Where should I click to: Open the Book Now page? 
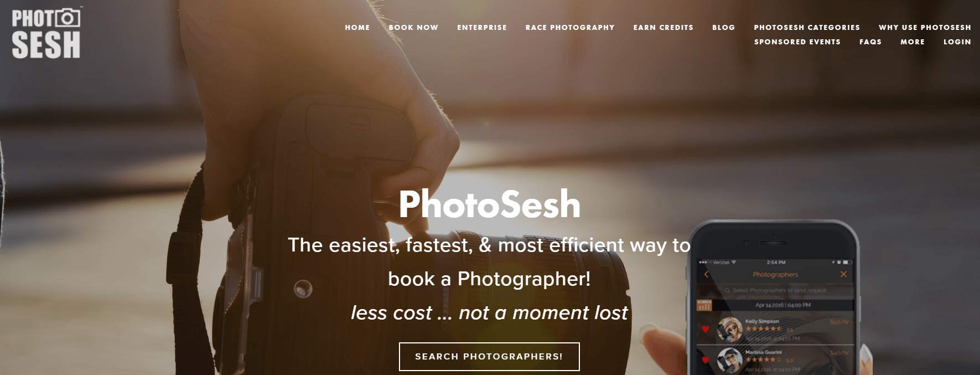413,27
